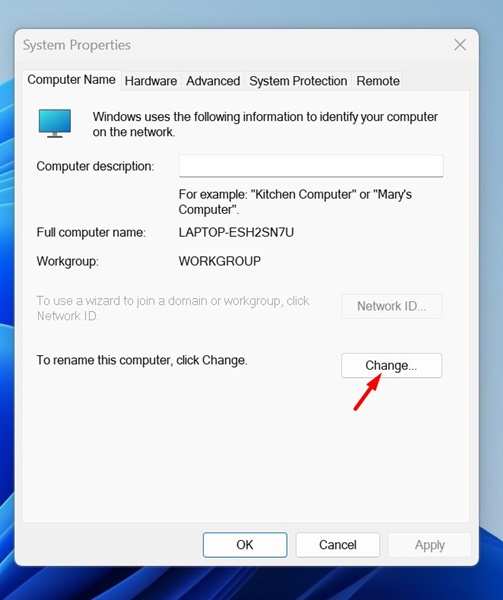Click the Full computer name label
Viewport: 503px width, 600px height.
91,232
